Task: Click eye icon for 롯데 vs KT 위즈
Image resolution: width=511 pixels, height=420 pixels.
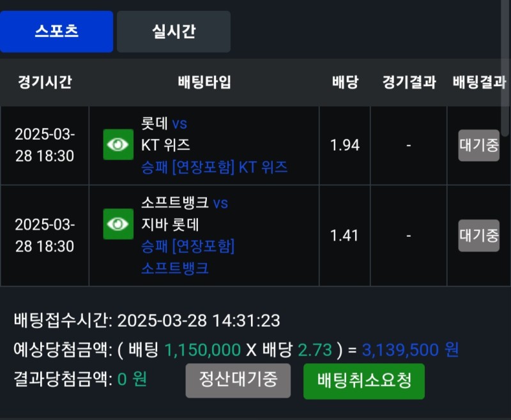Action: [118, 145]
